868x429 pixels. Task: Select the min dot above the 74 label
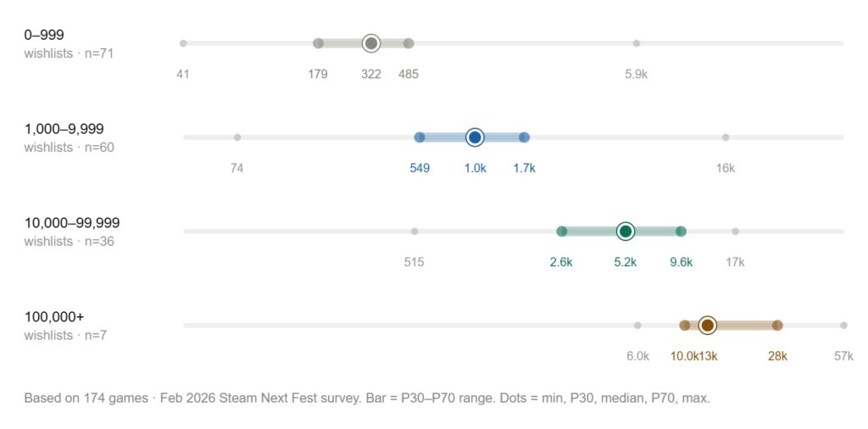click(x=237, y=137)
